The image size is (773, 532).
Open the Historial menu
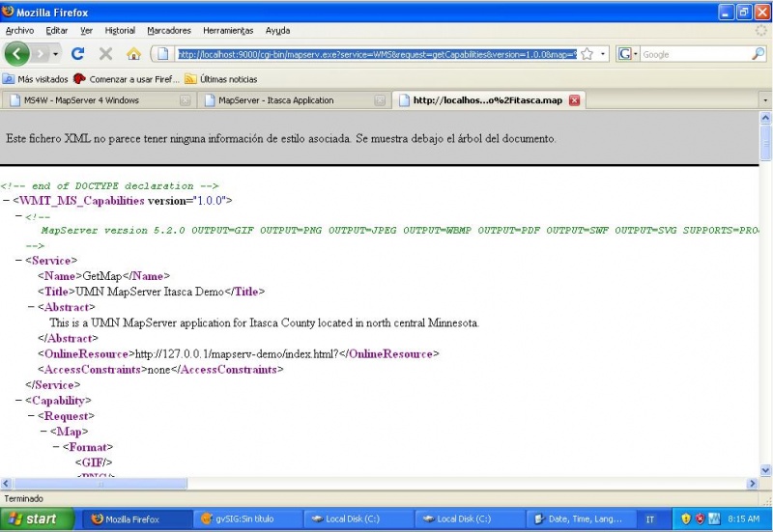click(x=120, y=31)
